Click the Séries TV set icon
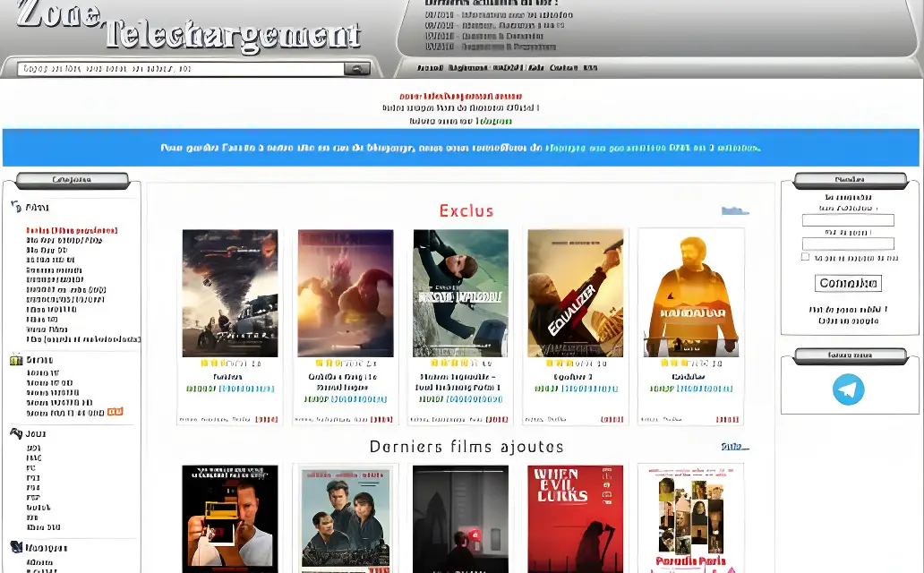Viewport: 924px width, 573px height. click(x=16, y=360)
